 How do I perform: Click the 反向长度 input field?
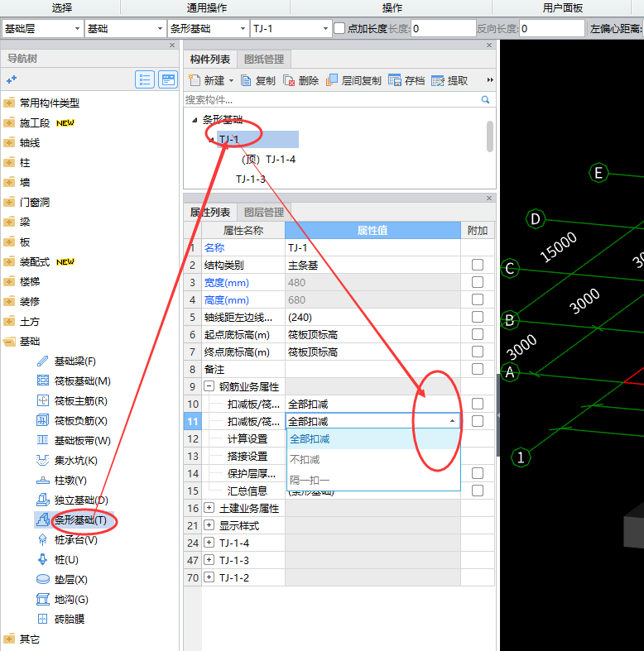click(x=552, y=29)
